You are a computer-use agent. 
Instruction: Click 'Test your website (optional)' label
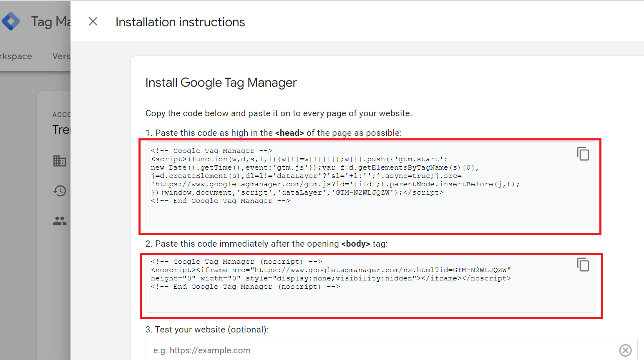(207, 330)
